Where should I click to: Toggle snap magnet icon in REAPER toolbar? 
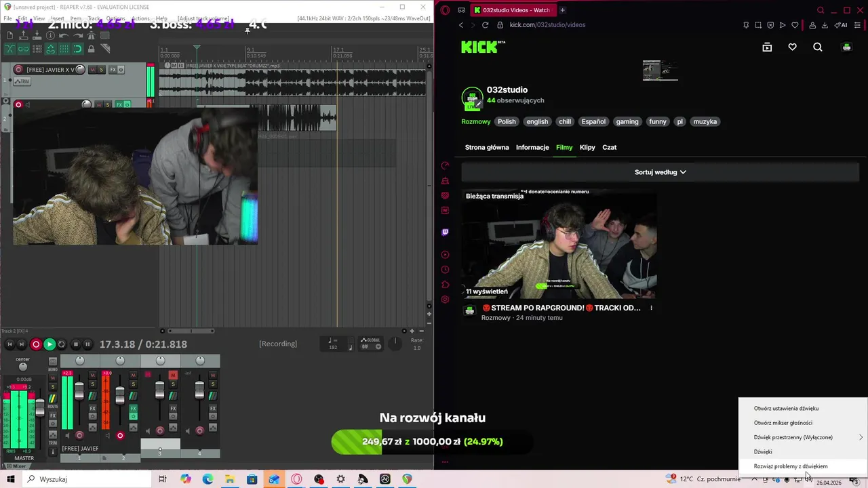tap(77, 49)
